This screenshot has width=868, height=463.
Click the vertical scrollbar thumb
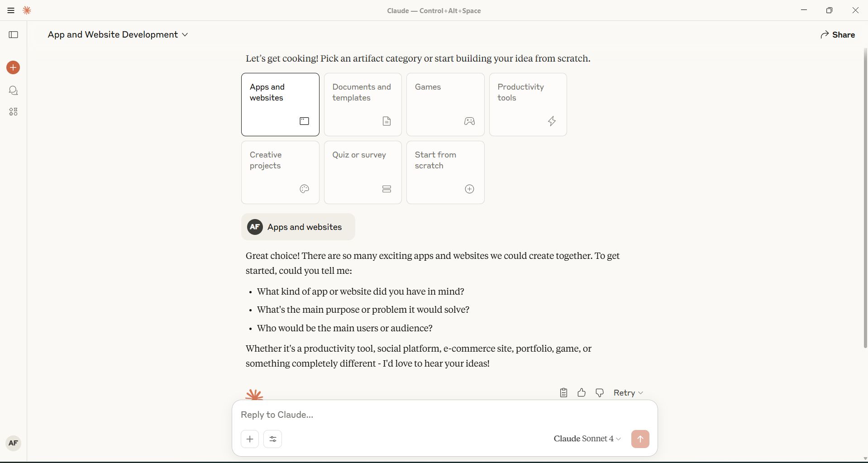click(865, 198)
